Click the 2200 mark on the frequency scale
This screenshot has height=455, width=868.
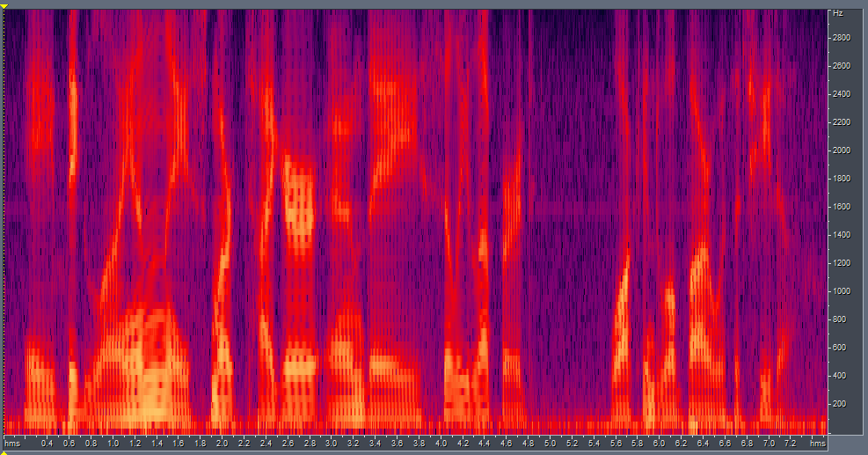click(x=841, y=122)
